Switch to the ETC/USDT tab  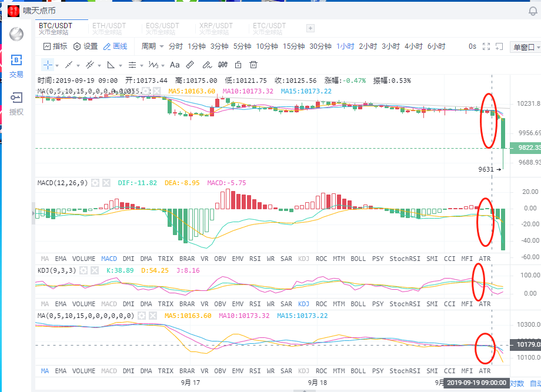coord(269,29)
